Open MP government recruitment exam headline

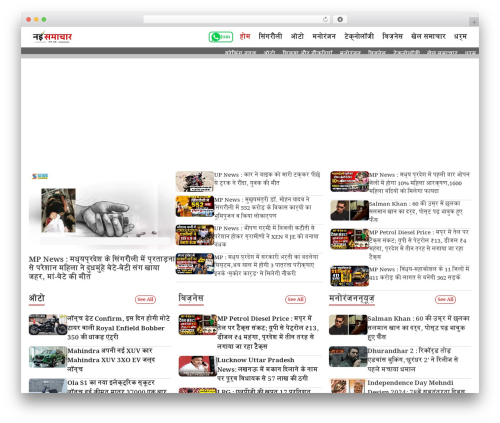pos(266,265)
